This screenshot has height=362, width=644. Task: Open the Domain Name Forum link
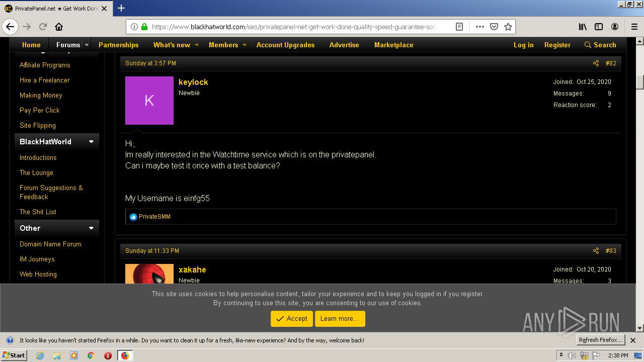click(50, 244)
